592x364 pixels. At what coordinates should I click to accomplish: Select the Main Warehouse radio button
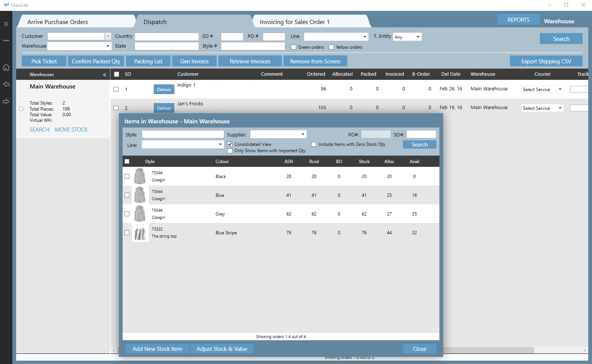coord(21,109)
